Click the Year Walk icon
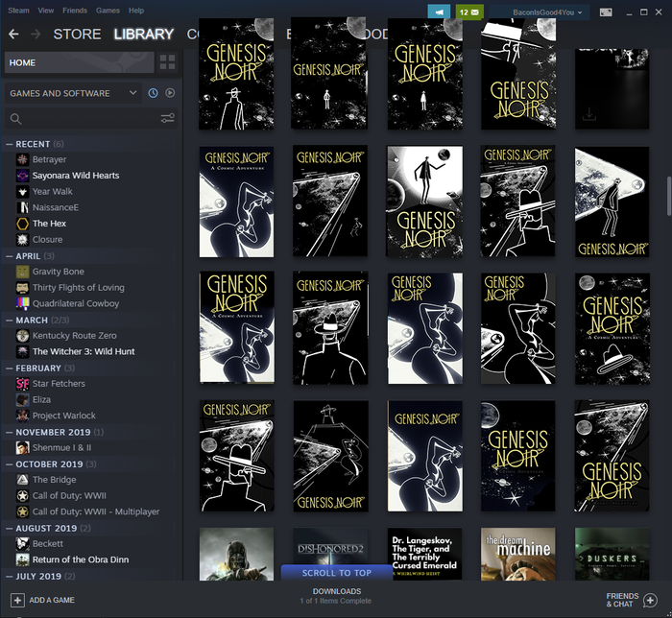672x618 pixels. click(23, 191)
